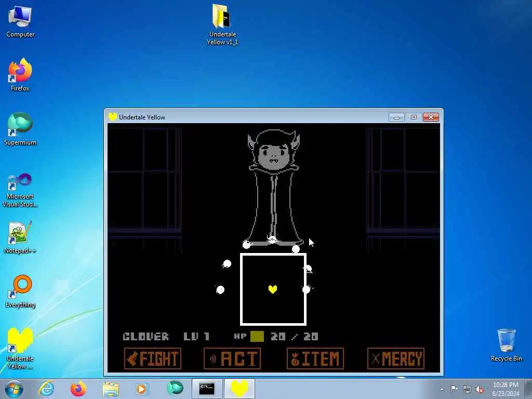Click the ACT battle button
The height and width of the screenshot is (399, 532).
click(232, 358)
